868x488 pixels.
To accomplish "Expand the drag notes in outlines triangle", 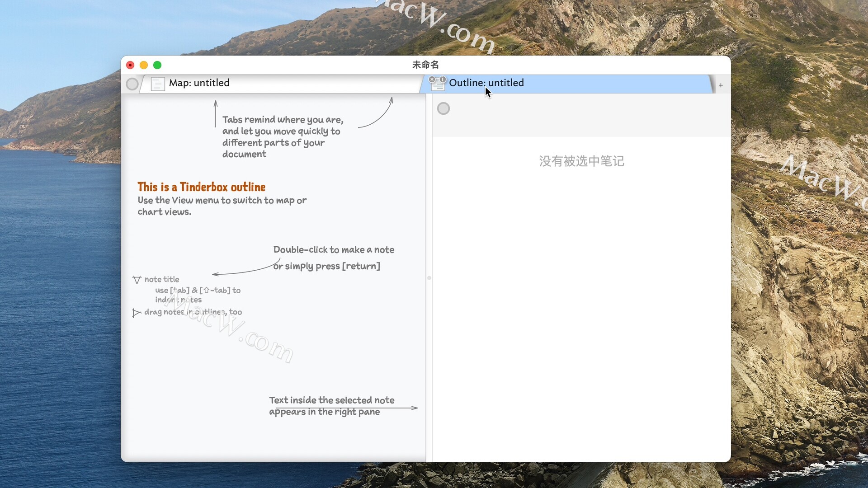I will point(137,313).
